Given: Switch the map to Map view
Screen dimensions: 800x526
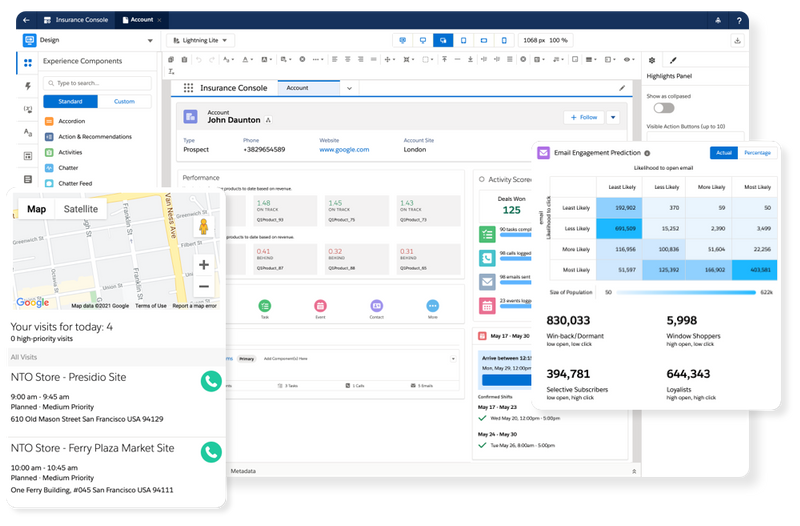Looking at the screenshot, I should (37, 209).
